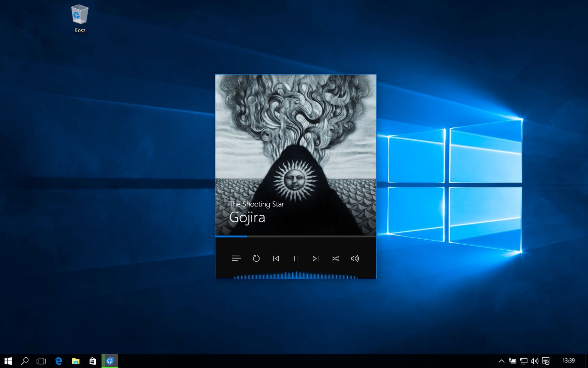Viewport: 588px width, 368px height.
Task: Check battery status in system tray
Action: point(512,361)
